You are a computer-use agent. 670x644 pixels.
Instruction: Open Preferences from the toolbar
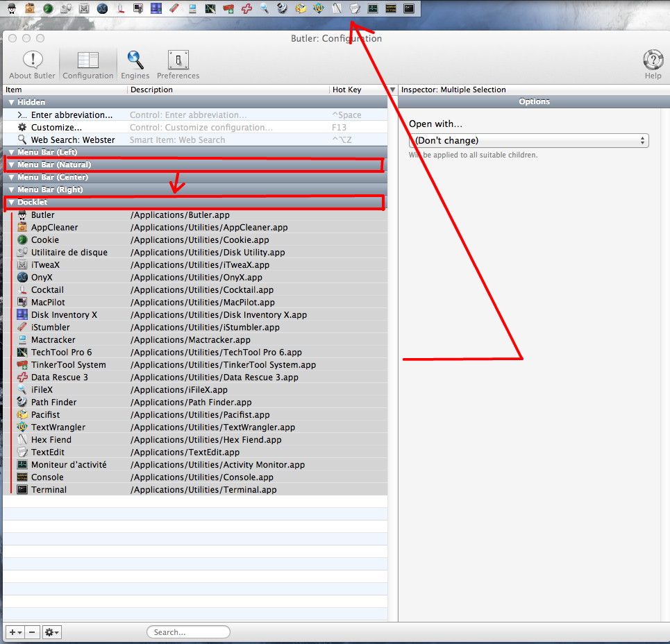tap(178, 64)
